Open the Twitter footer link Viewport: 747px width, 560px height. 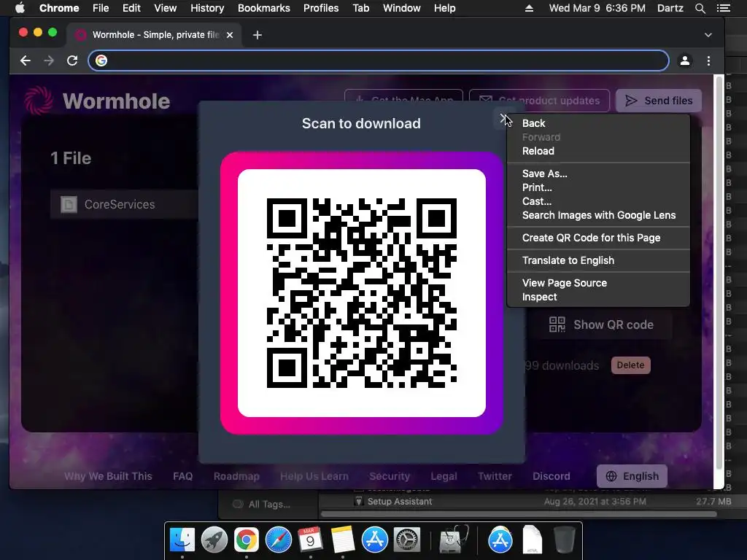pos(495,476)
